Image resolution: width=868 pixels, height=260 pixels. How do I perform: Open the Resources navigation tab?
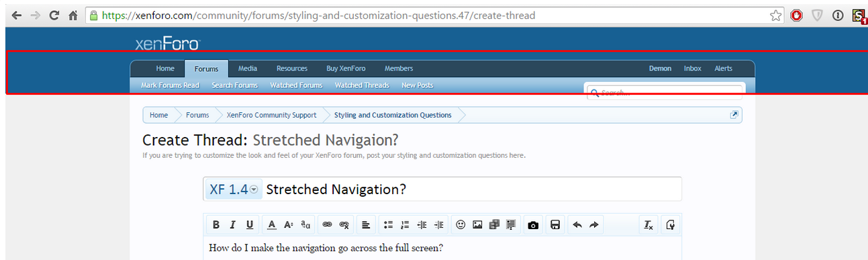[292, 69]
